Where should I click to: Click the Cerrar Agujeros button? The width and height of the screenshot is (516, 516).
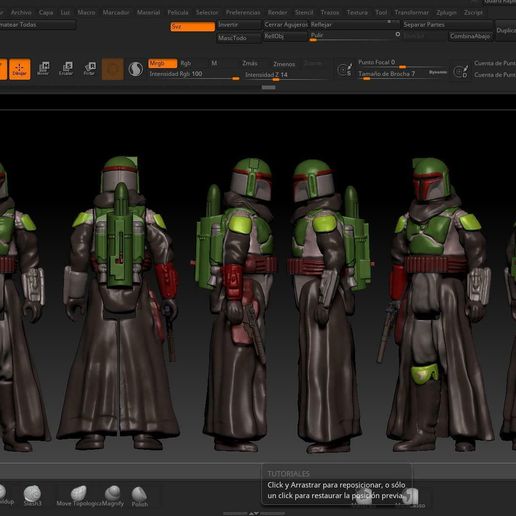[x=286, y=25]
